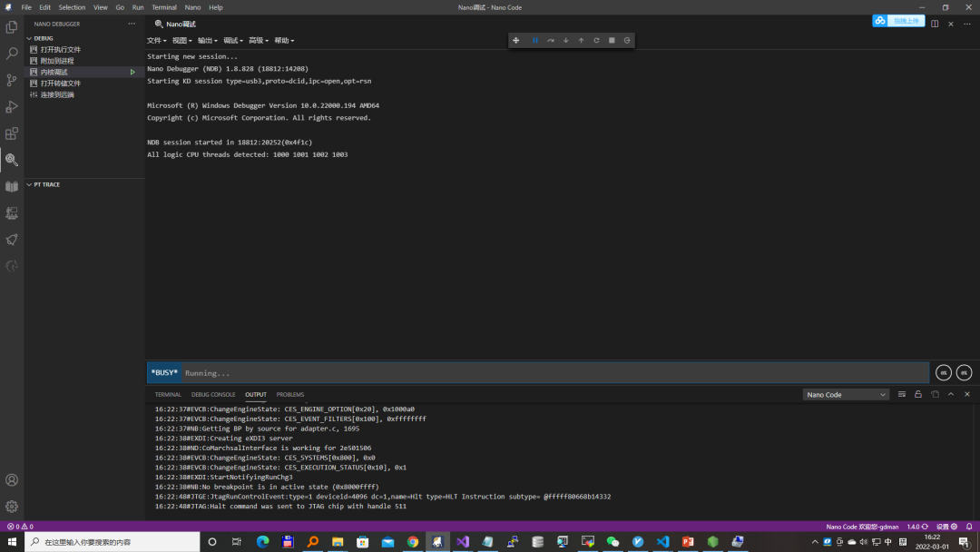Click the 设置 gear in status bar

[946, 527]
